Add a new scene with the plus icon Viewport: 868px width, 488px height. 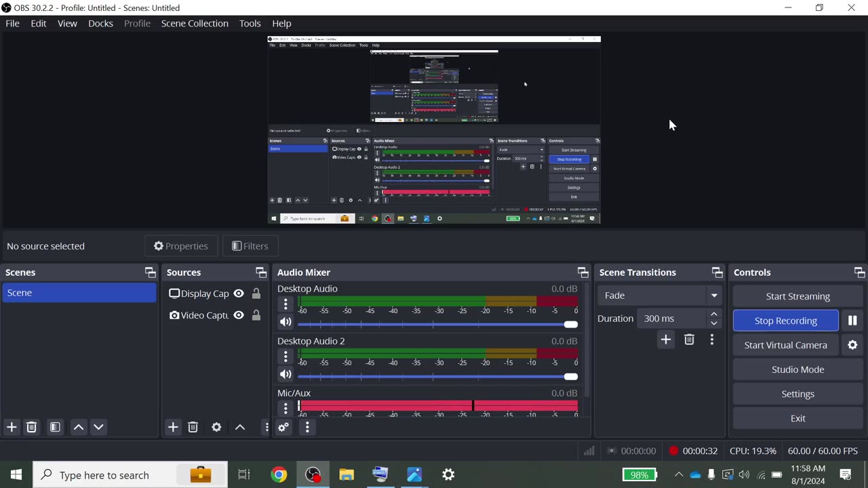[12, 427]
